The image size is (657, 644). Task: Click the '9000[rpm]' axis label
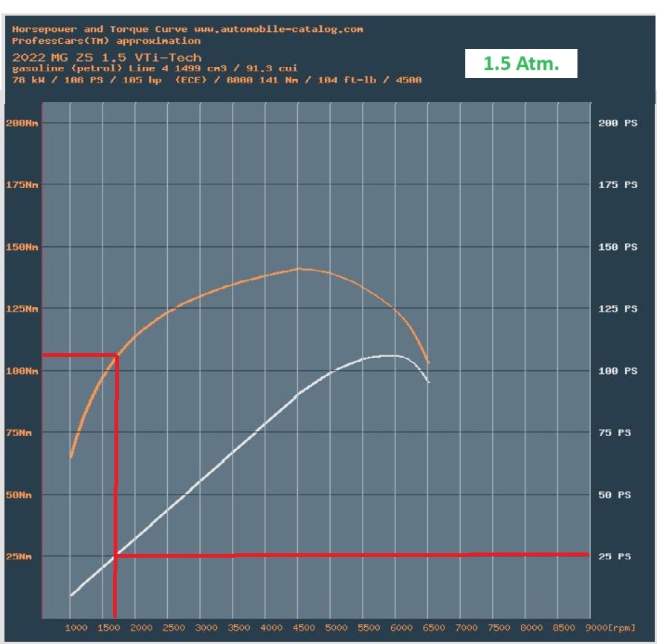coord(610,628)
